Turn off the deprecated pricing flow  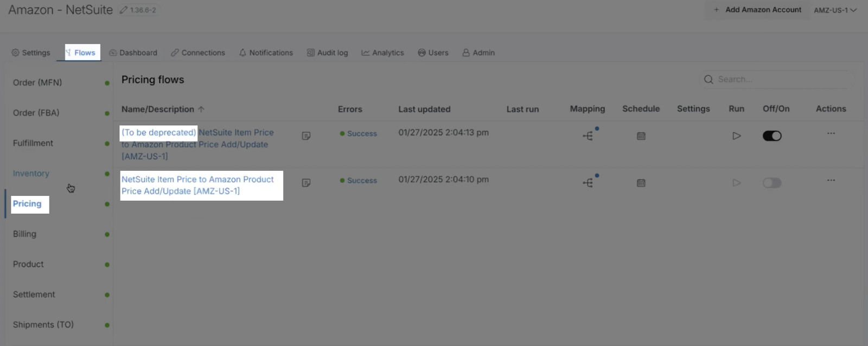tap(772, 136)
